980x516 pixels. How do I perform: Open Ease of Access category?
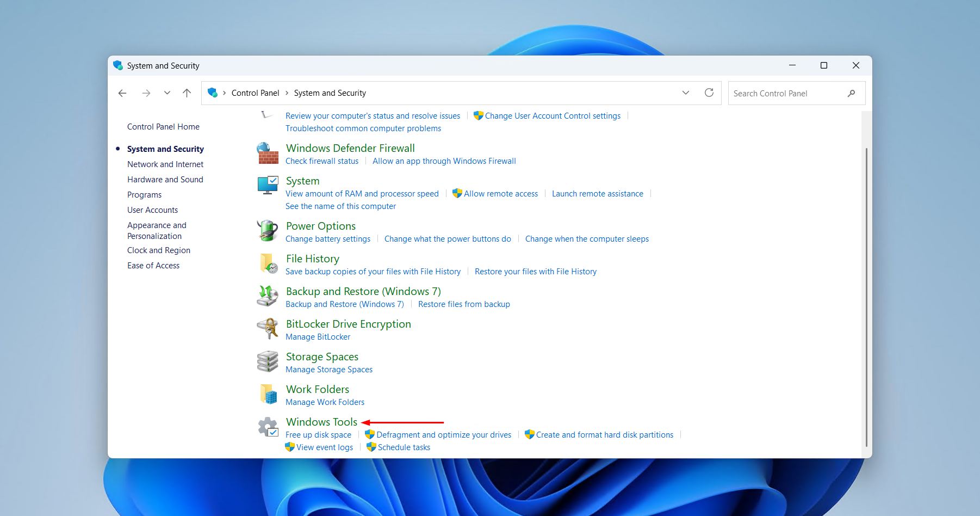pos(153,266)
